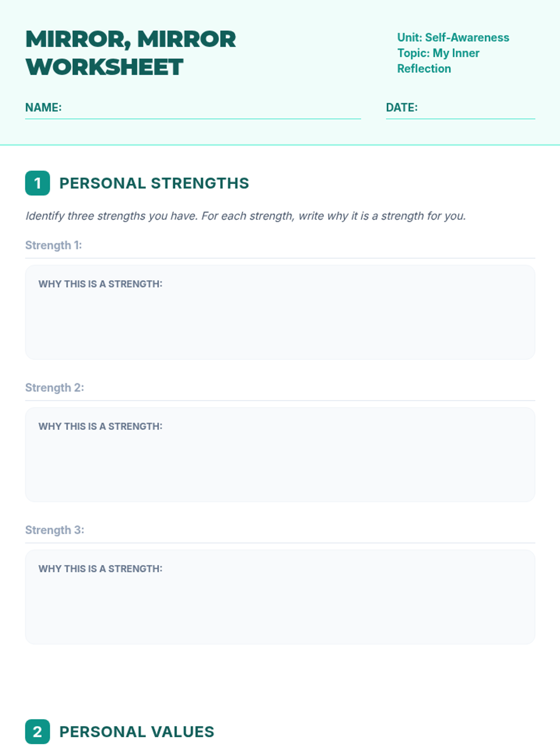Select the Personal Values heading
560x747 pixels.
[137, 732]
